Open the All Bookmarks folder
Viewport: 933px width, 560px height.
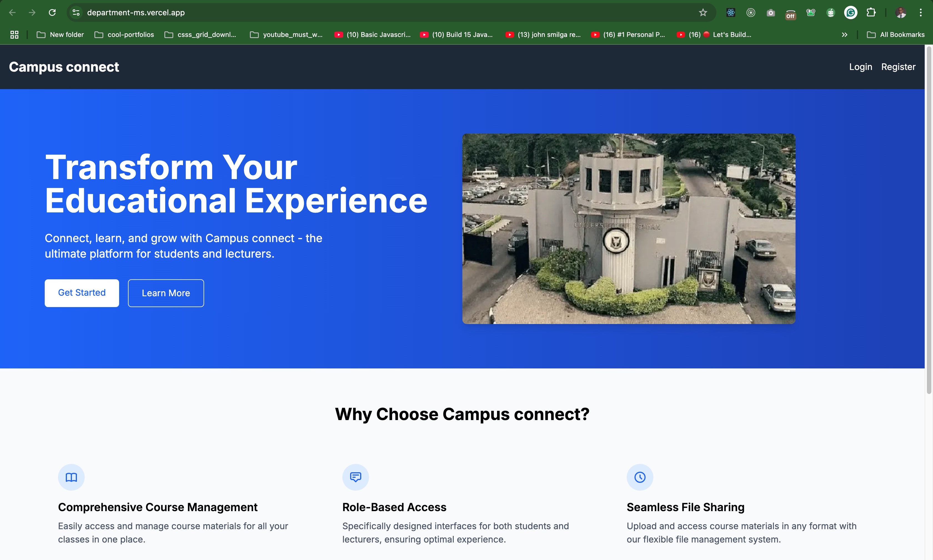click(896, 35)
